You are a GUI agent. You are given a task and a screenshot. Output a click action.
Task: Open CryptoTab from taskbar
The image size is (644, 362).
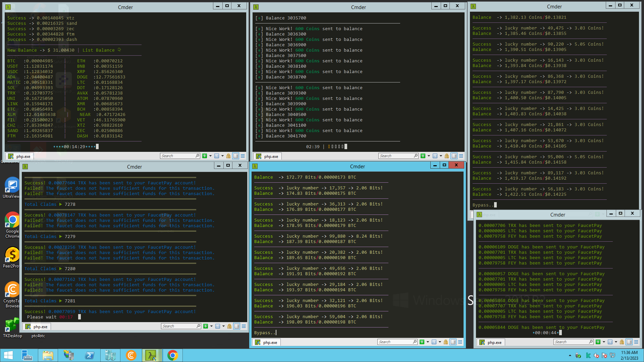click(x=131, y=355)
